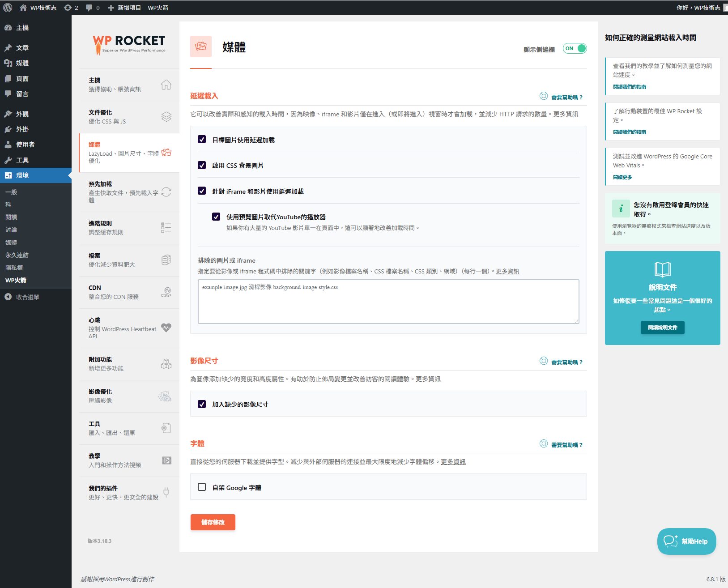
Task: Open 永久連結 settings submenu item
Action: click(x=17, y=255)
